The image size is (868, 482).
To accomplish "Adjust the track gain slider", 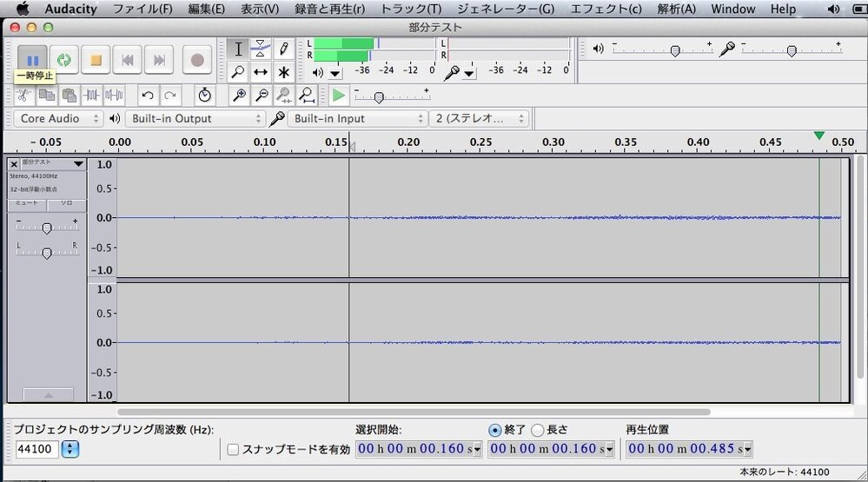I will (47, 228).
